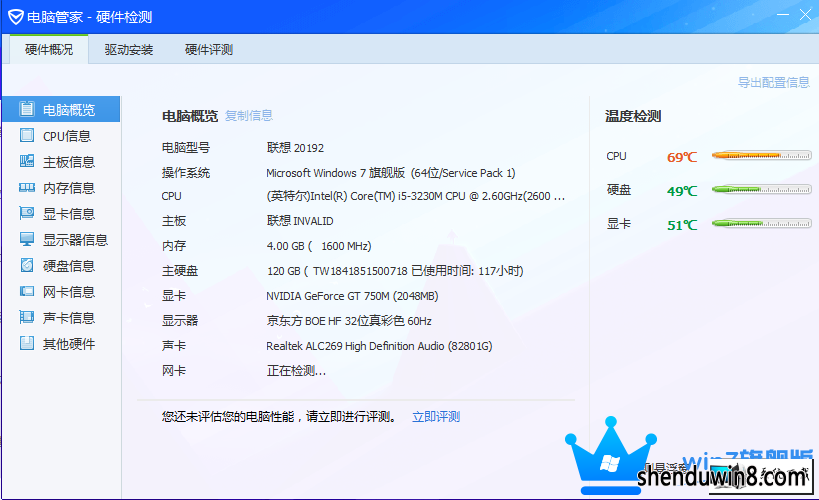Click the 51℃ graphics card temperature value
The height and width of the screenshot is (500, 819).
click(x=682, y=225)
